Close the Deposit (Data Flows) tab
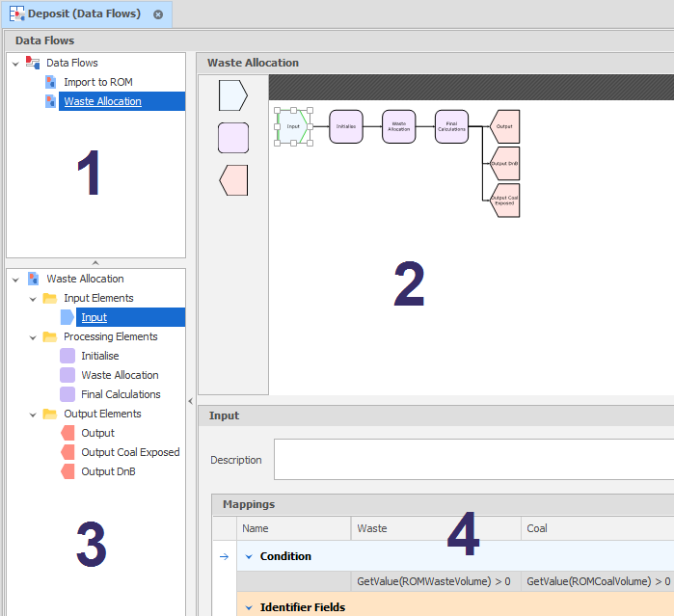The width and height of the screenshot is (674, 616). [158, 13]
